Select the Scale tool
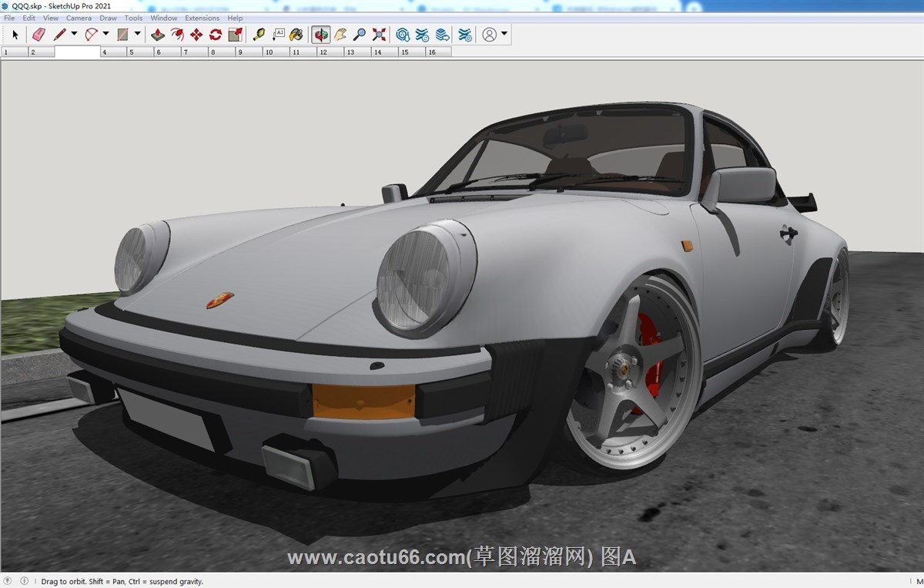Screen dimensions: 924x588 [x=236, y=35]
